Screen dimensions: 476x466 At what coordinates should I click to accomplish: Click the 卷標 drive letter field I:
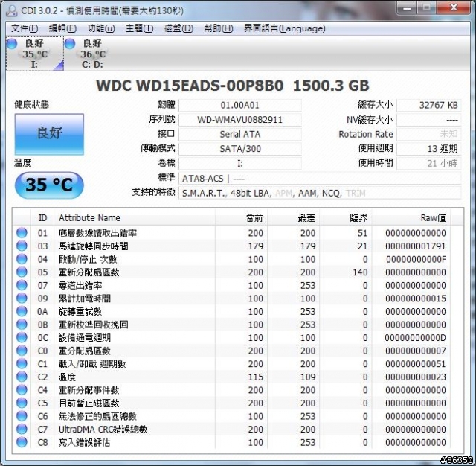pyautogui.click(x=240, y=164)
